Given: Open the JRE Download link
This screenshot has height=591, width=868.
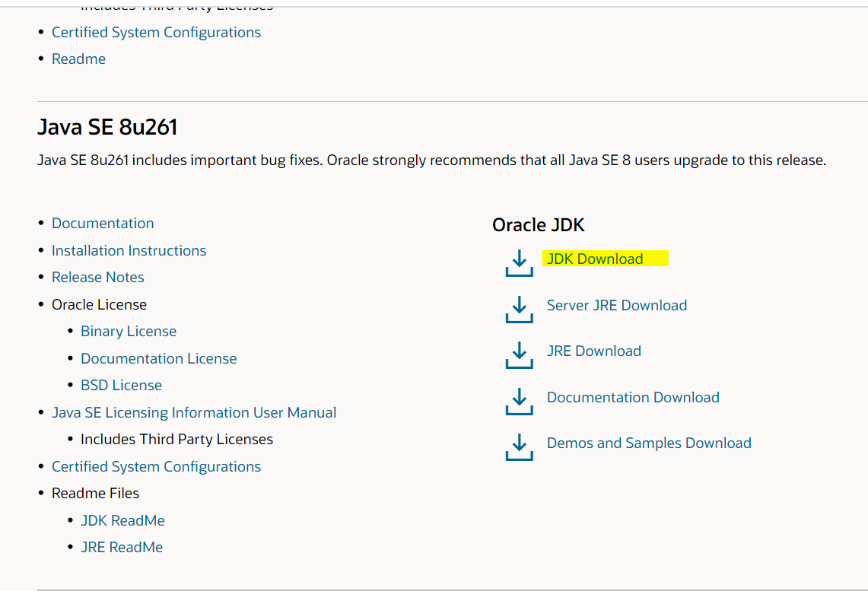Looking at the screenshot, I should point(594,351).
